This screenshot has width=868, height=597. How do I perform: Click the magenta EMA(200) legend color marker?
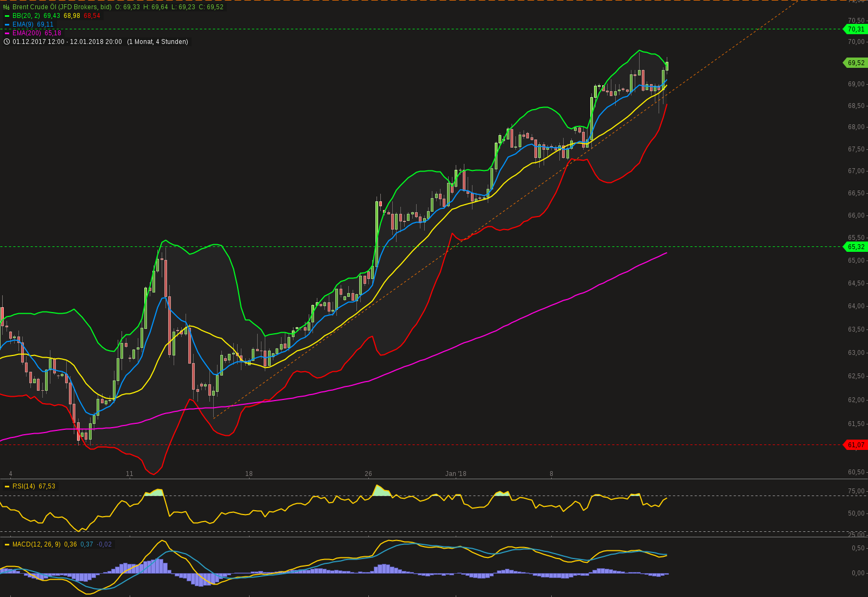coord(7,33)
